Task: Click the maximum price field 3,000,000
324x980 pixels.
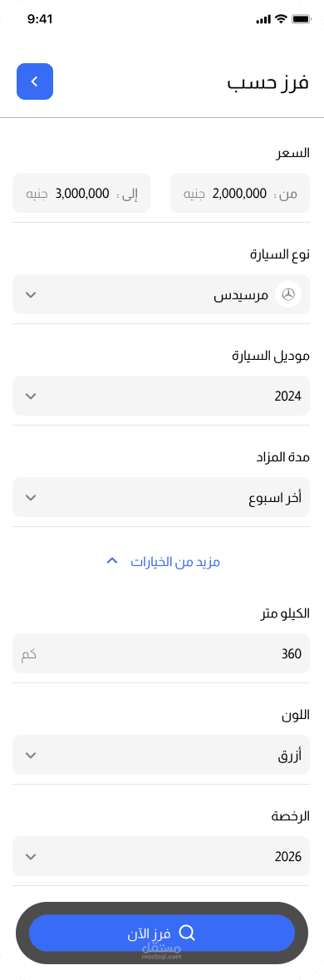Action: [x=81, y=193]
